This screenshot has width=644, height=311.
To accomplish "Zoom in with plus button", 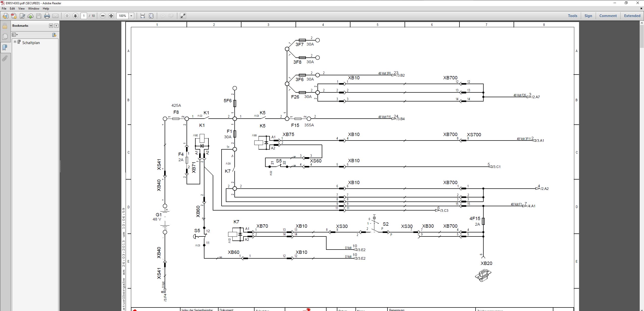I will tap(111, 16).
